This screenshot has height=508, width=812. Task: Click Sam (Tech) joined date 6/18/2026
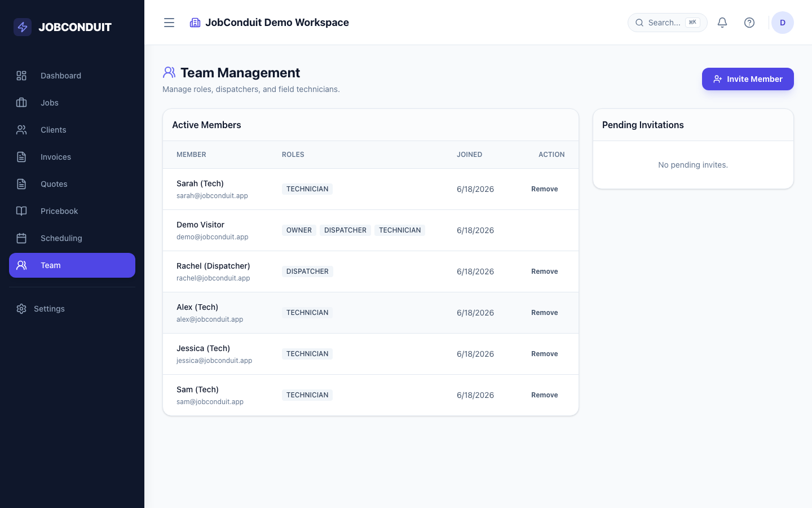pos(475,395)
